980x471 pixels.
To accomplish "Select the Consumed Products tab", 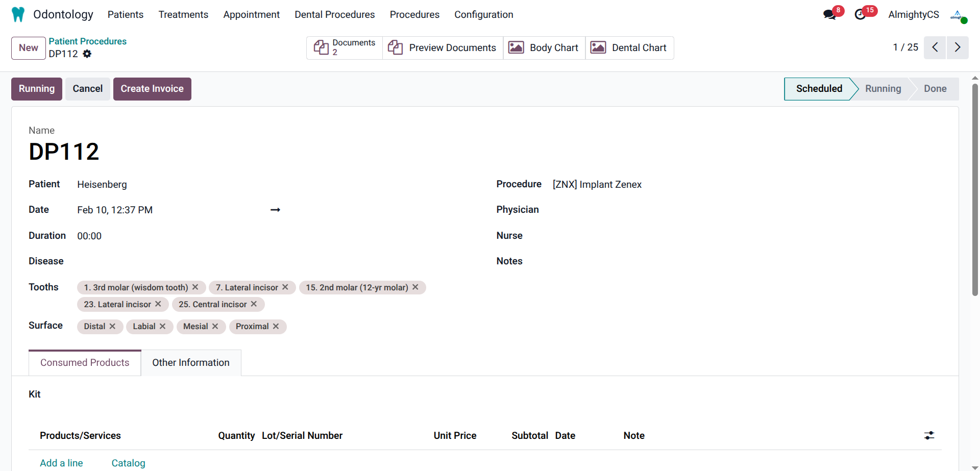I will point(85,363).
